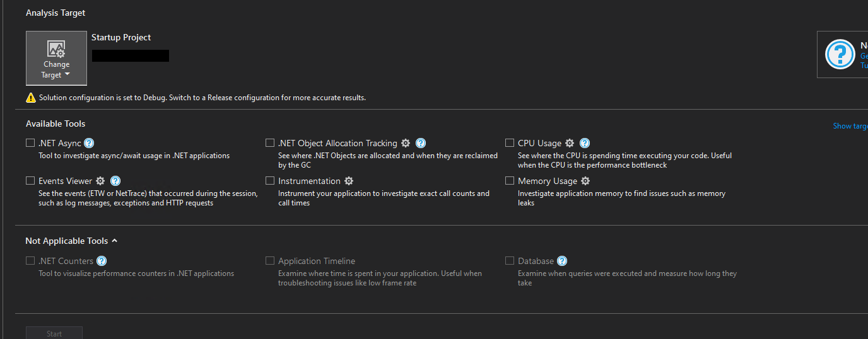
Task: Check the Events Viewer checkbox
Action: (x=30, y=181)
